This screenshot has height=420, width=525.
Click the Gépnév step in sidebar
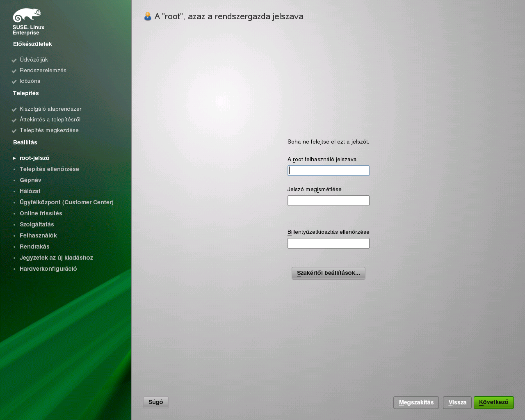click(x=30, y=180)
